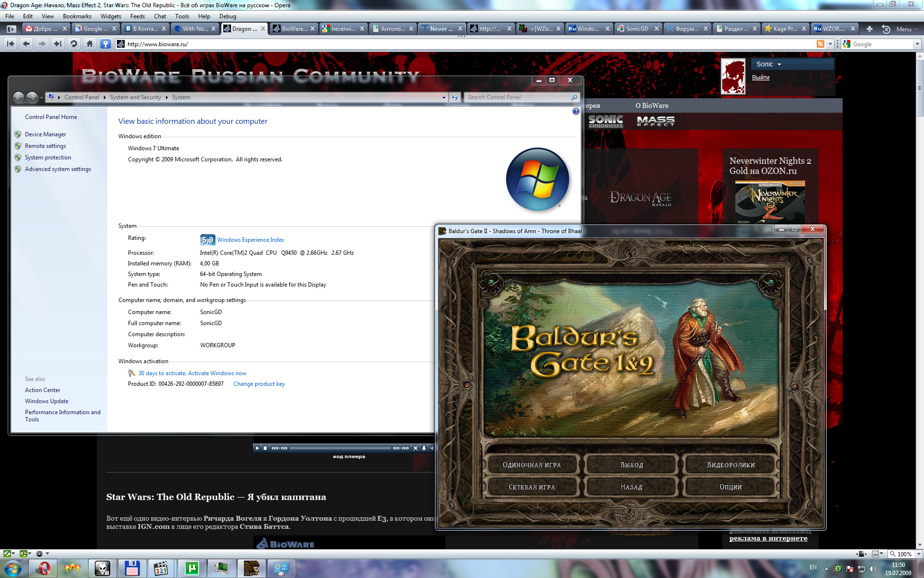The height and width of the screenshot is (578, 924).
Task: Open Control Panel help question icon
Action: pyautogui.click(x=576, y=111)
